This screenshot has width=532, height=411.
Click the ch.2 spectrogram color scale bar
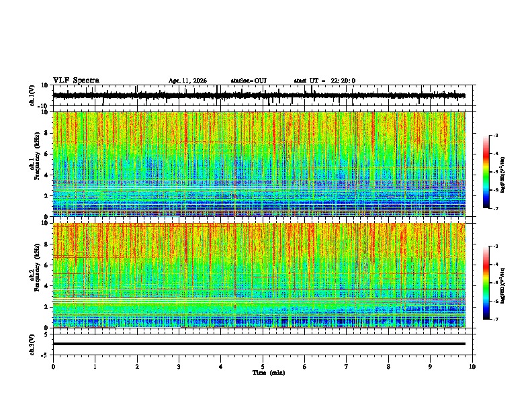click(x=486, y=283)
